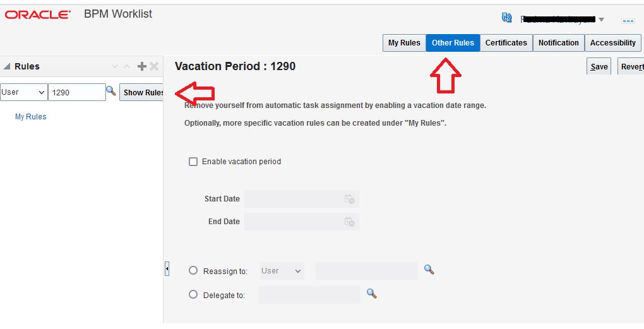Click the delete rule X icon

tap(154, 66)
